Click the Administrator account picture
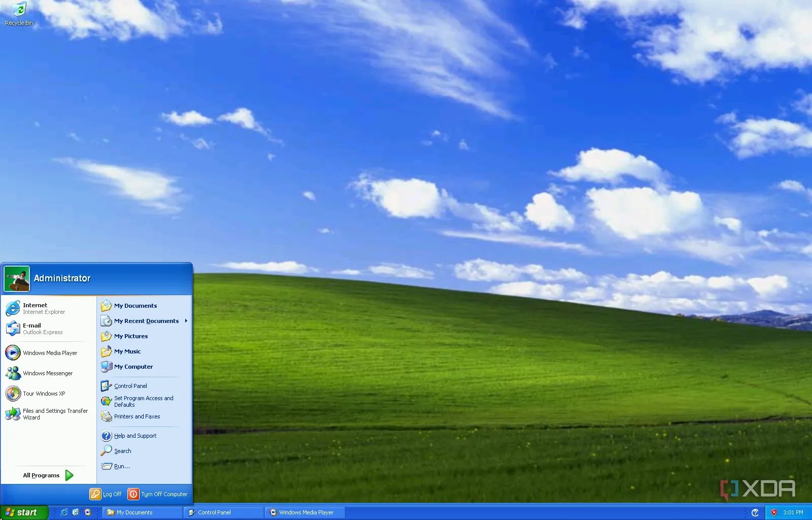 point(17,278)
